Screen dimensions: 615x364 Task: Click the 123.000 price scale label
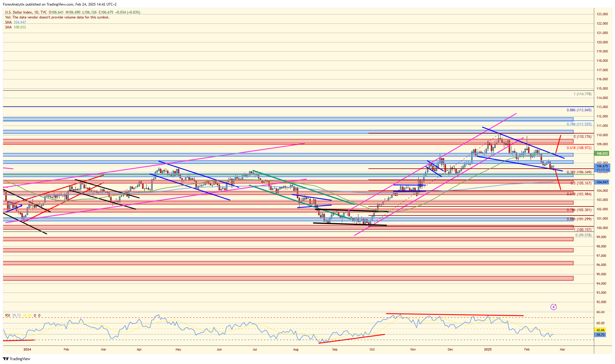pyautogui.click(x=602, y=14)
